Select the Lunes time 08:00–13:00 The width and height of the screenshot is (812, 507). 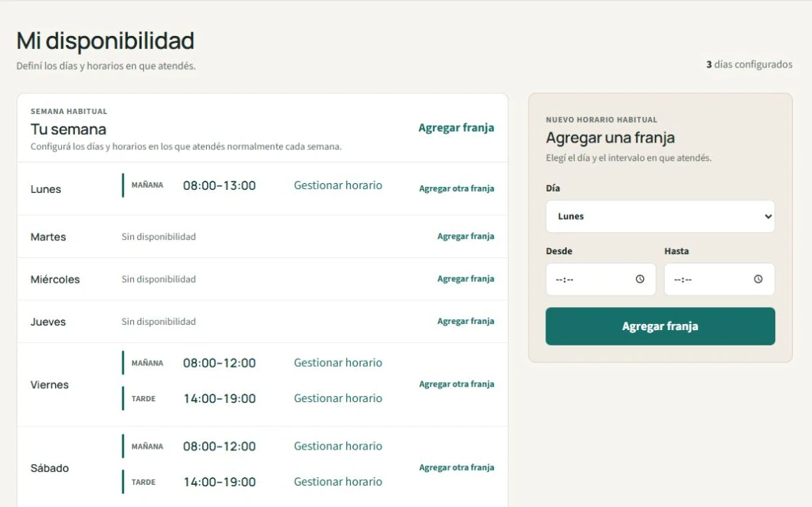point(220,186)
